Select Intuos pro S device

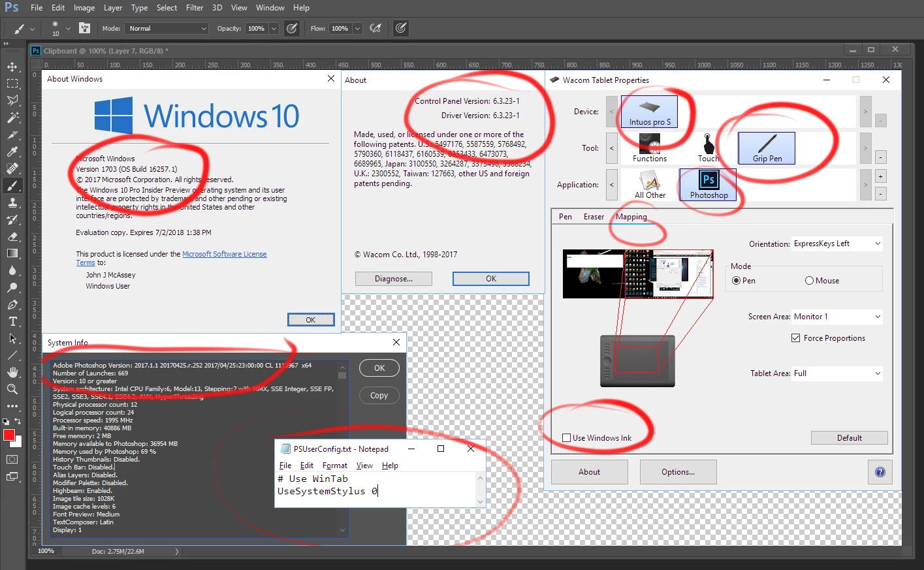tap(649, 111)
